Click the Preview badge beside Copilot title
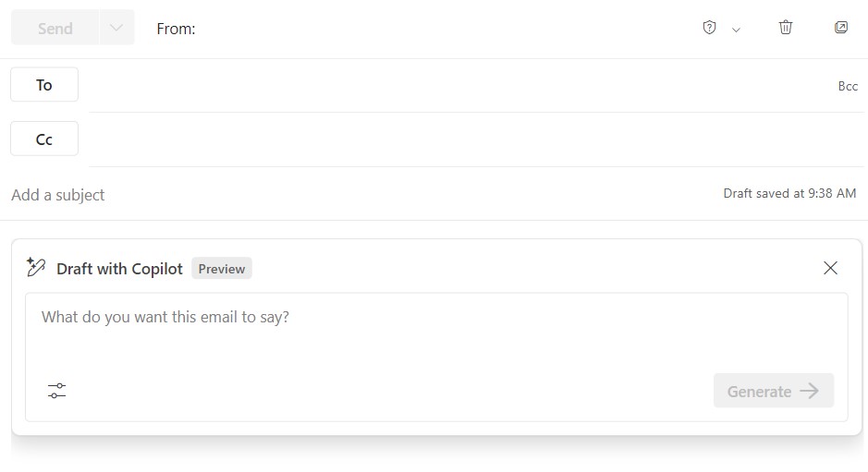This screenshot has height=472, width=868. [x=222, y=269]
